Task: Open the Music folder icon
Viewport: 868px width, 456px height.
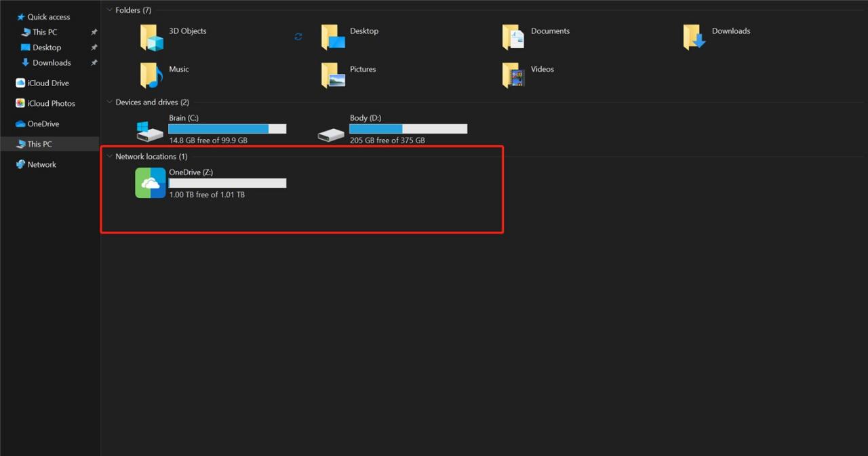Action: point(152,75)
